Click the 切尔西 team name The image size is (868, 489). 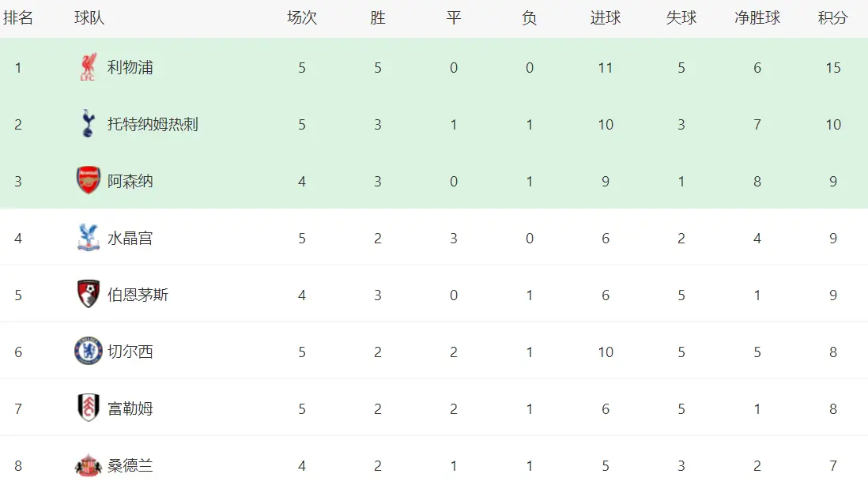click(130, 352)
